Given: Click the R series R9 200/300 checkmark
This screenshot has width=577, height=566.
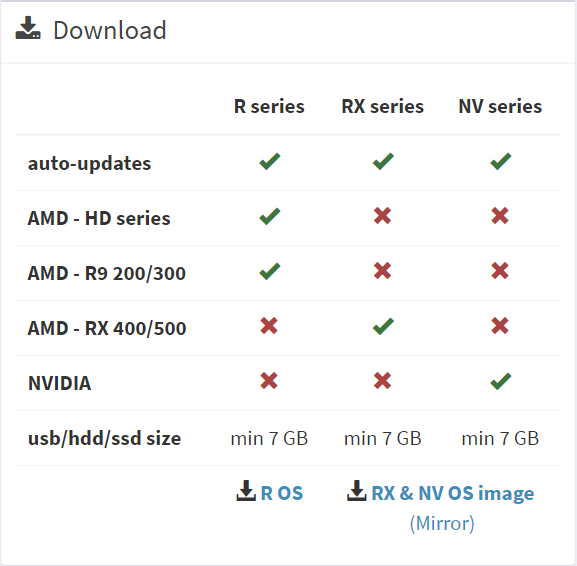Looking at the screenshot, I should (270, 272).
